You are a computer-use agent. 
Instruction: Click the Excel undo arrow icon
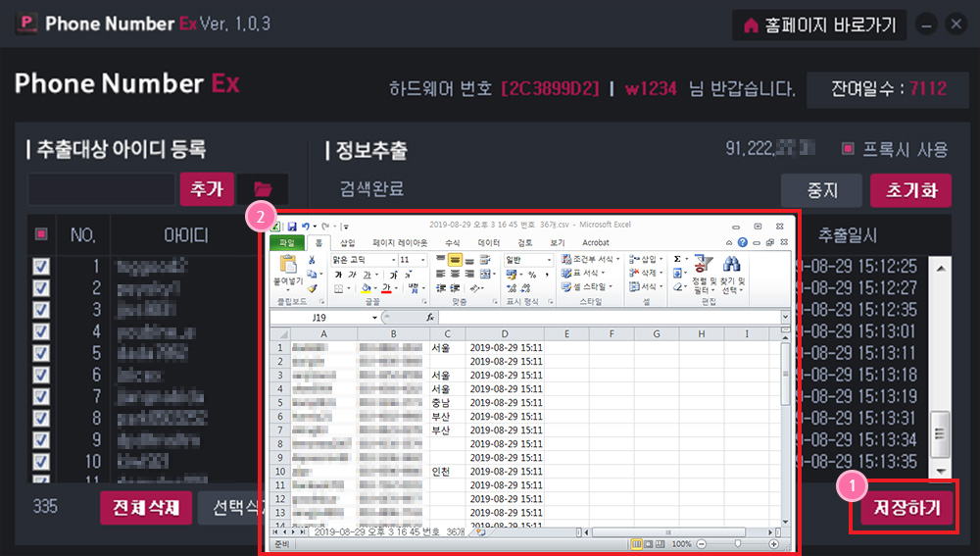tap(306, 227)
